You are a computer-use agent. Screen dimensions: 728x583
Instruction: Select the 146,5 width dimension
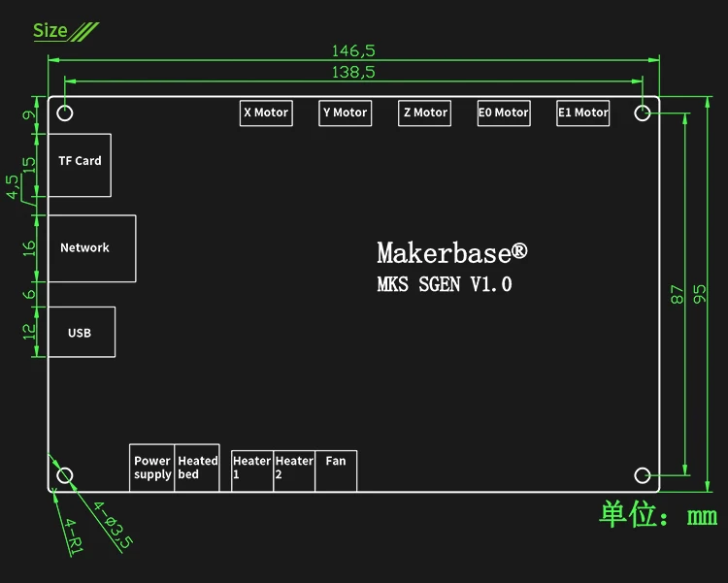point(353,50)
